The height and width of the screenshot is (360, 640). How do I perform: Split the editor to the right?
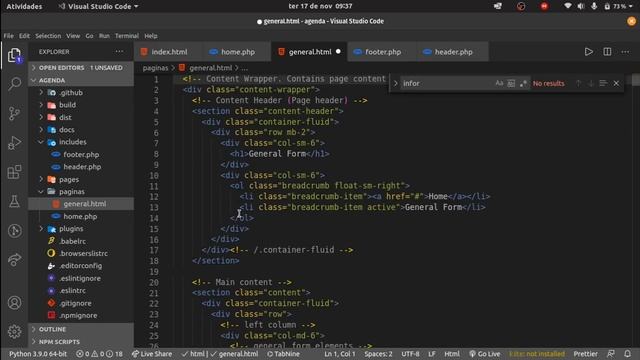point(607,52)
